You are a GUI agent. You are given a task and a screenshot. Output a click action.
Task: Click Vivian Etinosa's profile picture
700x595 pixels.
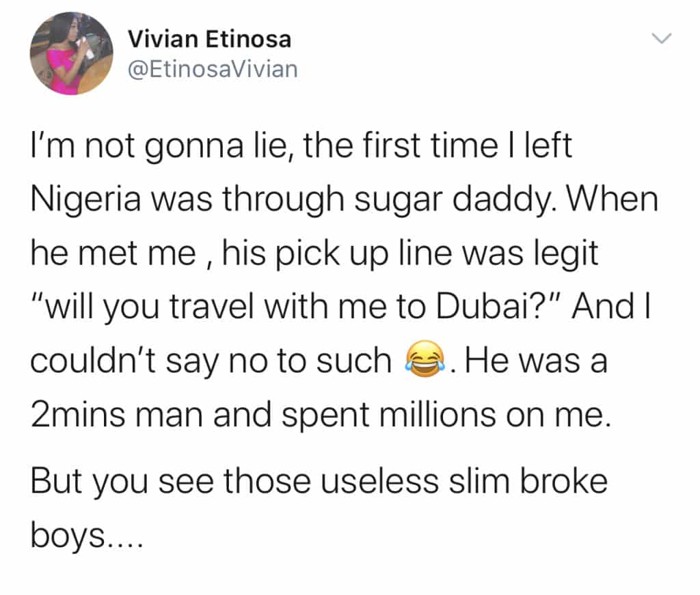(71, 54)
